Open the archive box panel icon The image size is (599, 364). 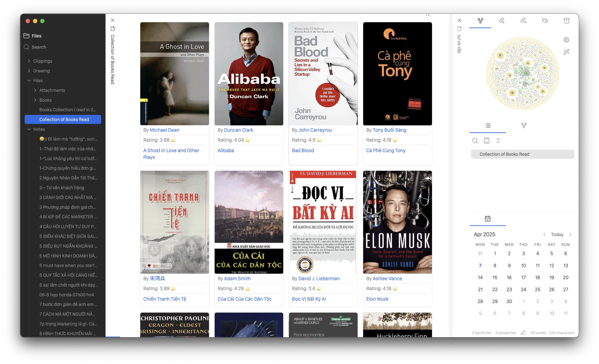(567, 21)
